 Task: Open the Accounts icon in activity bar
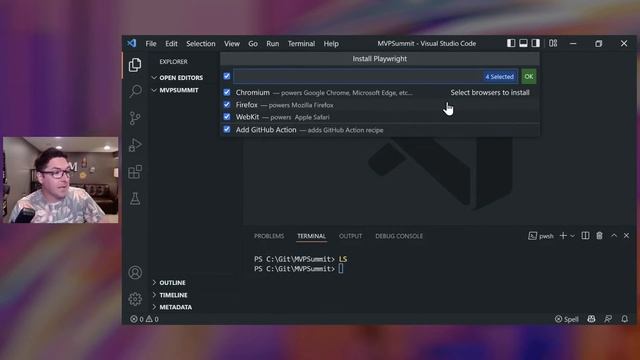pos(135,272)
